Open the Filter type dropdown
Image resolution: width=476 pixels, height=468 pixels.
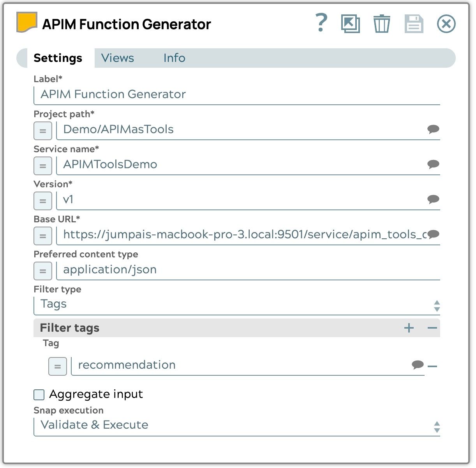(237, 304)
